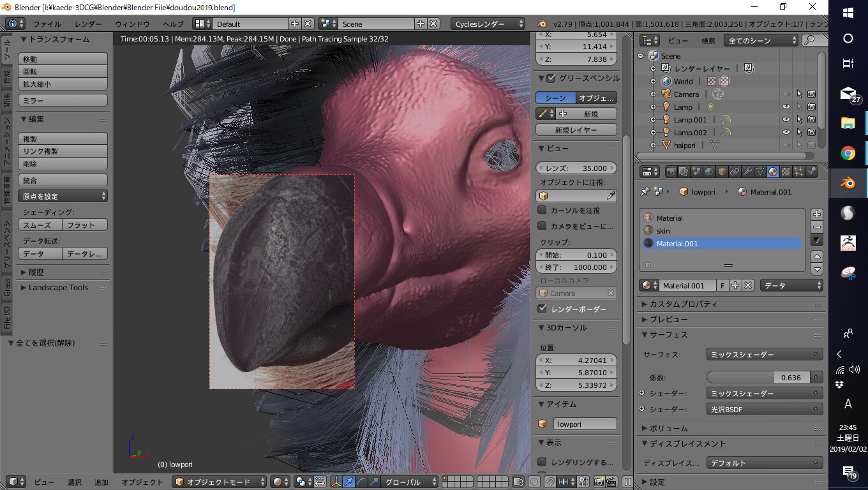Open Particles tab sparkle icon

click(798, 172)
